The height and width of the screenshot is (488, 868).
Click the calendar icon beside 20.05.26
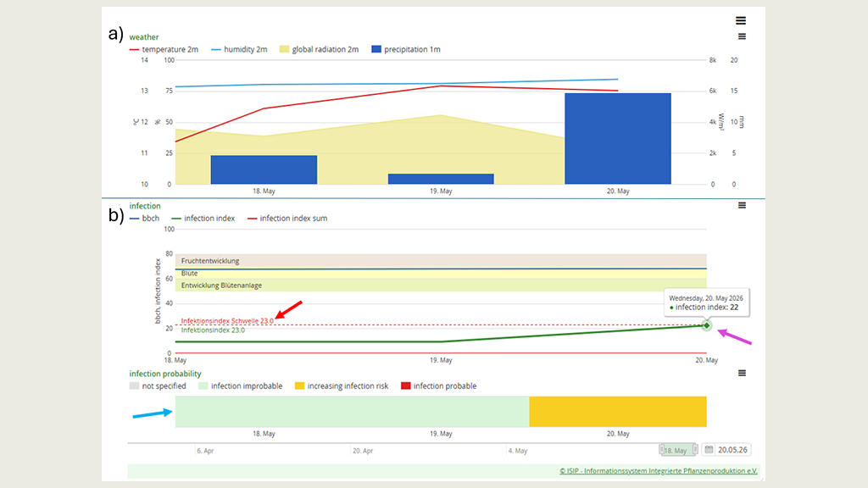pyautogui.click(x=709, y=450)
